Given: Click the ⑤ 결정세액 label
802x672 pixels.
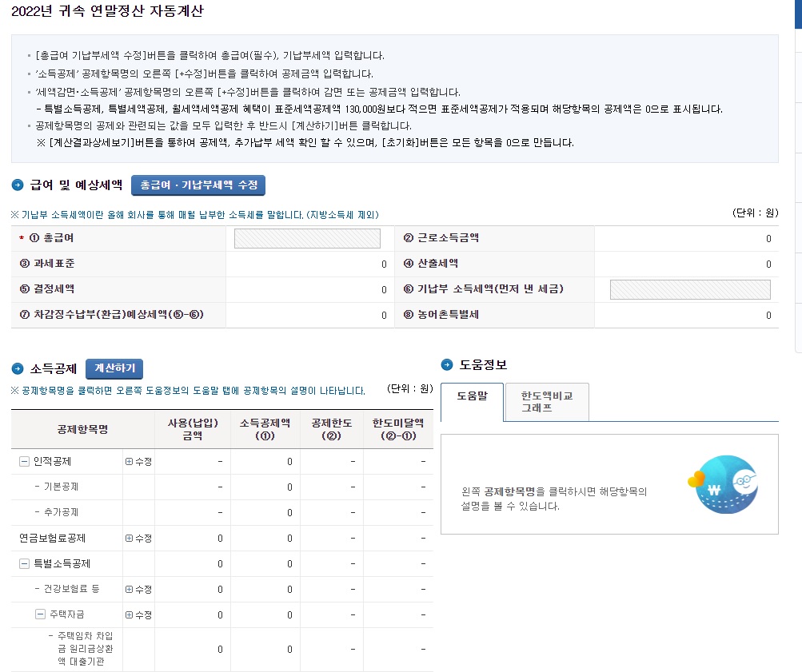Looking at the screenshot, I should click(47, 288).
